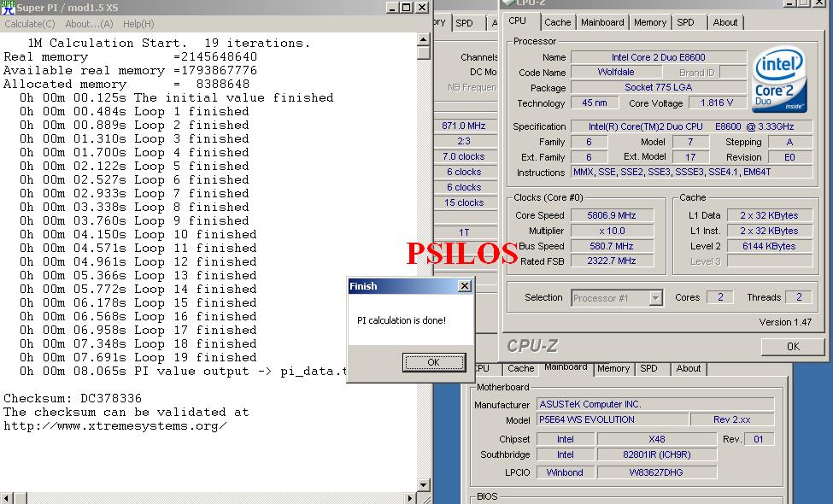This screenshot has height=504, width=833.
Task: Click the P5E64 WS EVOLUTION model value
Action: click(612, 419)
